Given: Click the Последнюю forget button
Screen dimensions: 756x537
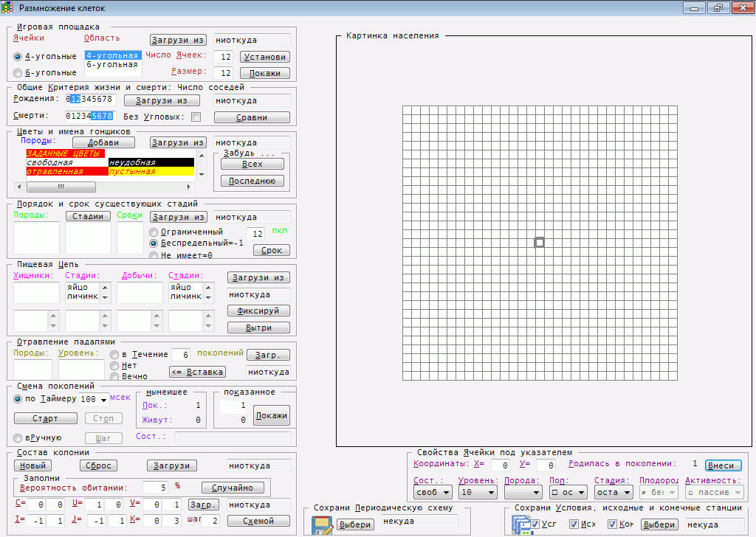Looking at the screenshot, I should 252,181.
